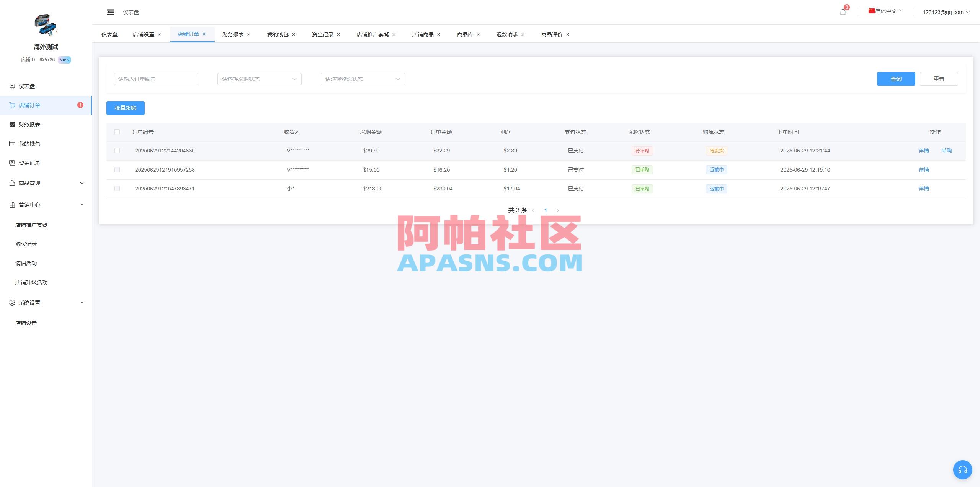Viewport: 980px width, 487px height.
Task: Click the chart icon next to 财务报表
Action: (x=12, y=124)
